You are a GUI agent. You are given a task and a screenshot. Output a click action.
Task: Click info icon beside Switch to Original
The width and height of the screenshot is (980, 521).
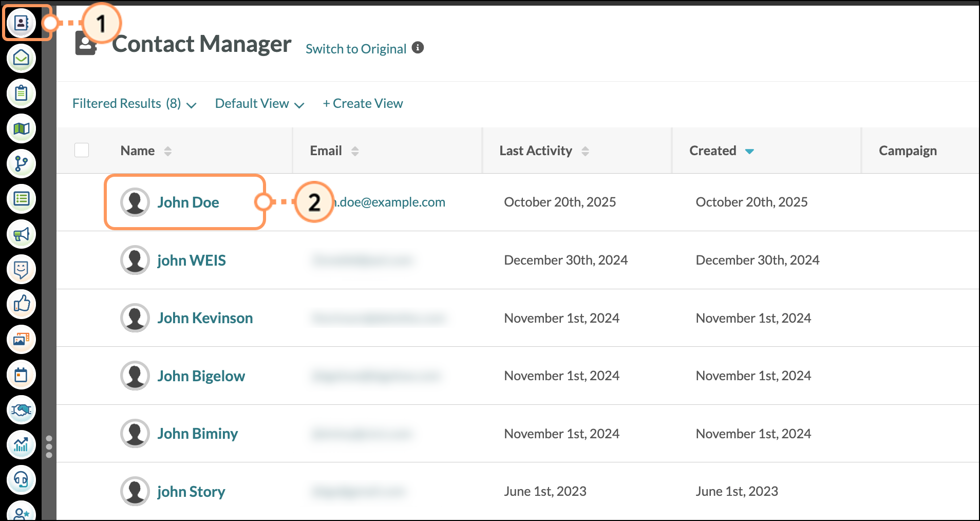click(x=418, y=48)
